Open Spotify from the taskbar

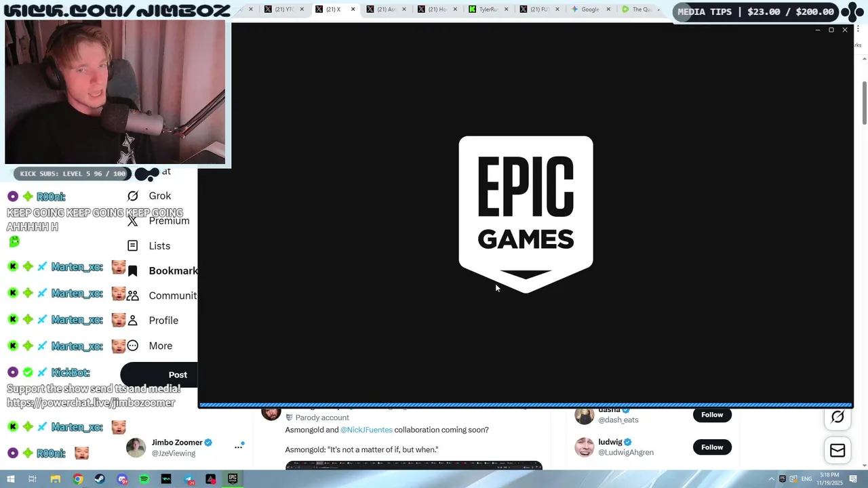(x=144, y=479)
